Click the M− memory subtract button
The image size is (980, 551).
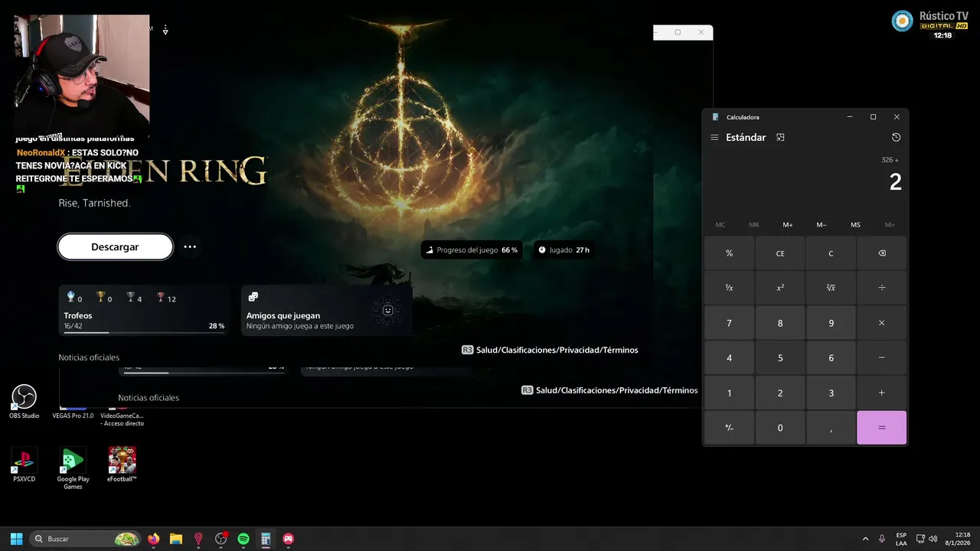tap(822, 225)
